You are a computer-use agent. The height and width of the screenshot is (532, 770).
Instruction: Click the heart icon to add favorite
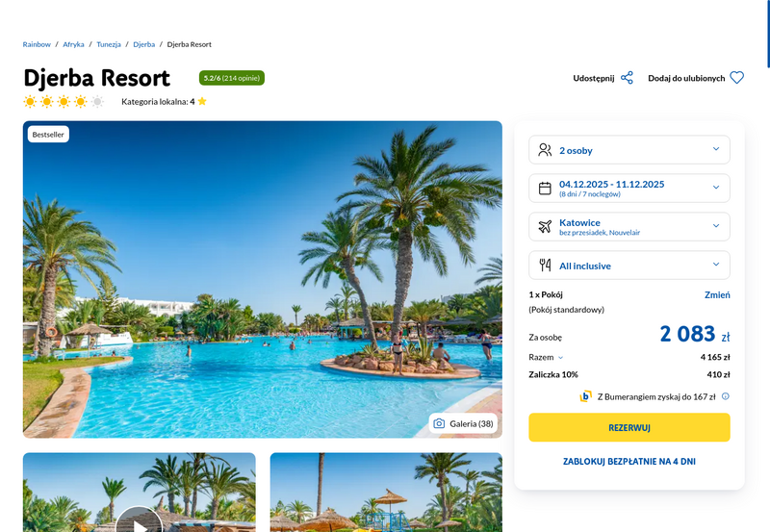point(736,78)
